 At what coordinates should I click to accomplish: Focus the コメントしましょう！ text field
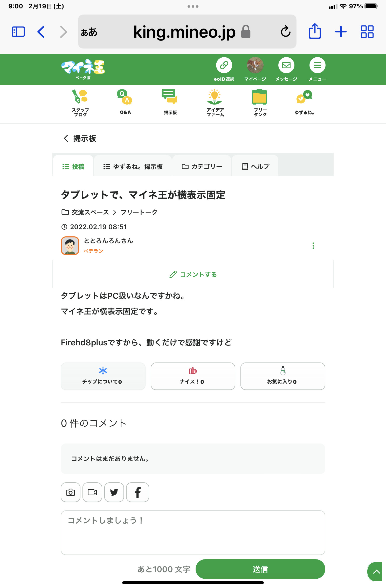193,532
